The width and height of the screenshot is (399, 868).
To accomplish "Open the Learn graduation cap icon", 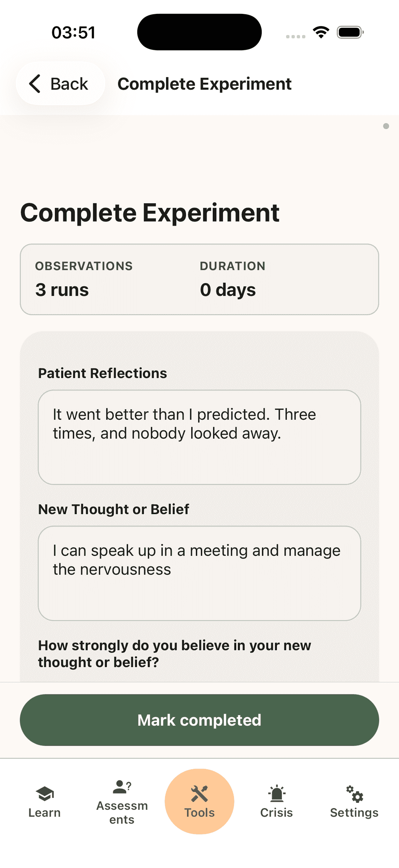I will pos(45,794).
